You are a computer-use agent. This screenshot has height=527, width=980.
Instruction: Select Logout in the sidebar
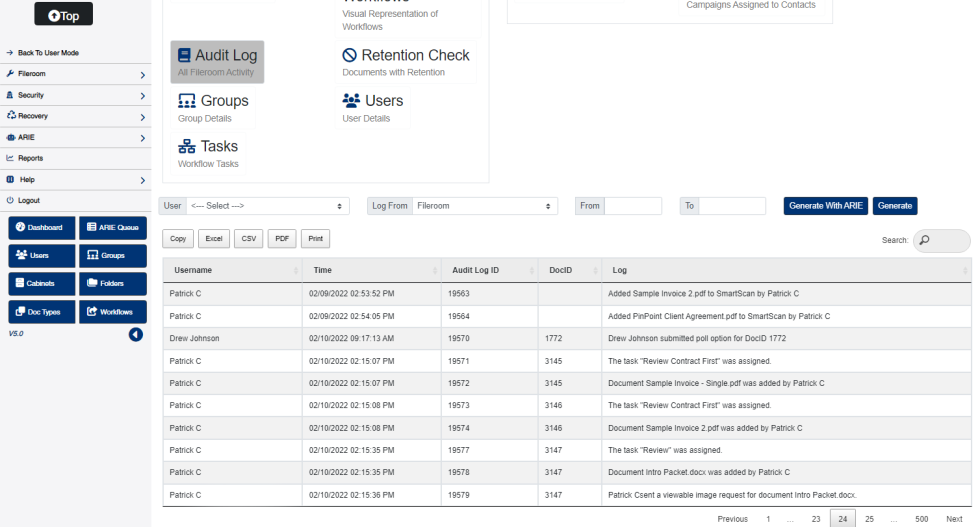(x=29, y=200)
